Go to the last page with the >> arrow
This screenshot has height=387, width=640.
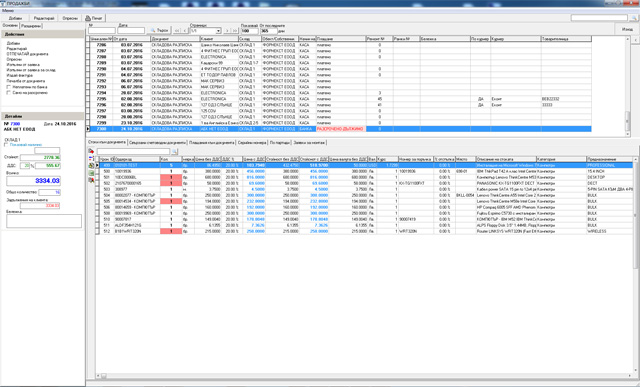pos(235,31)
